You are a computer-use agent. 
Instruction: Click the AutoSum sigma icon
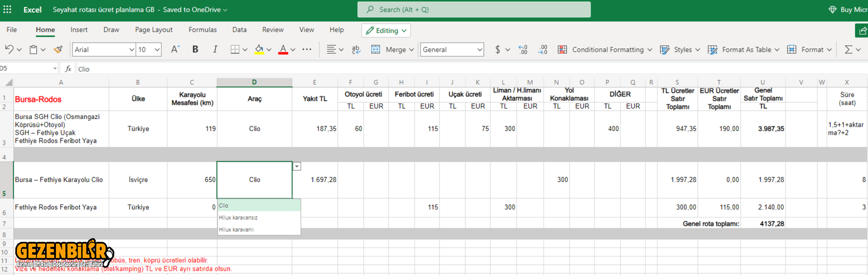[848, 49]
